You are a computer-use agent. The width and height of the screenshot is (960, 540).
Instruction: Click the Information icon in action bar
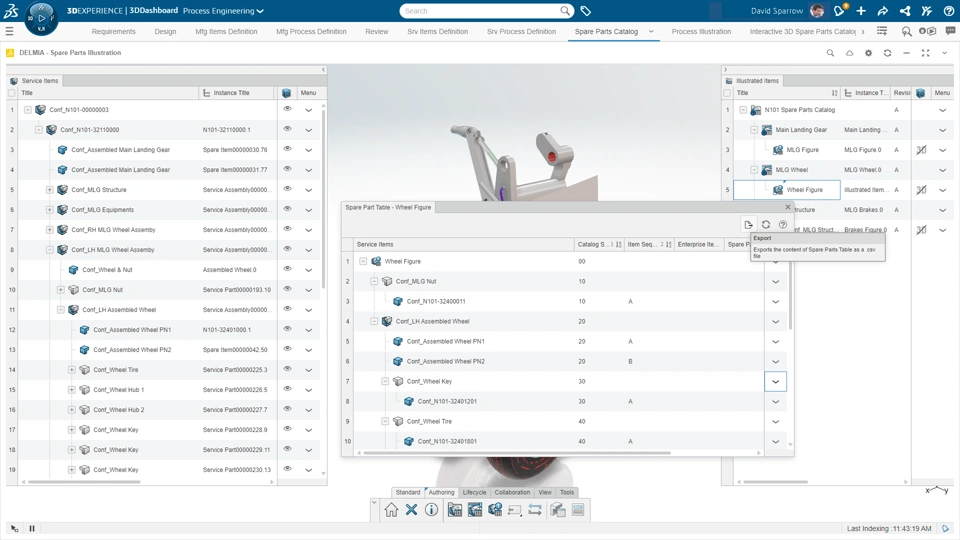[431, 509]
